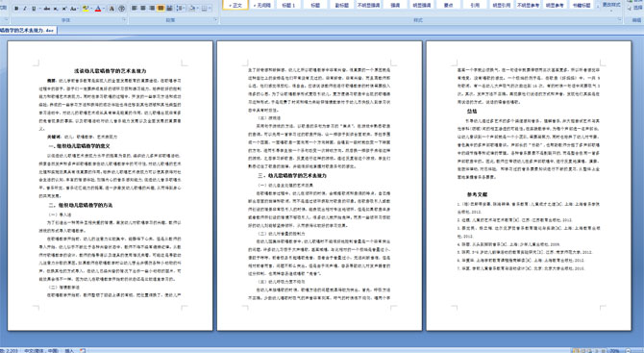Center the paragraph text
Viewport: 644px width, 353px height.
pos(143,8)
